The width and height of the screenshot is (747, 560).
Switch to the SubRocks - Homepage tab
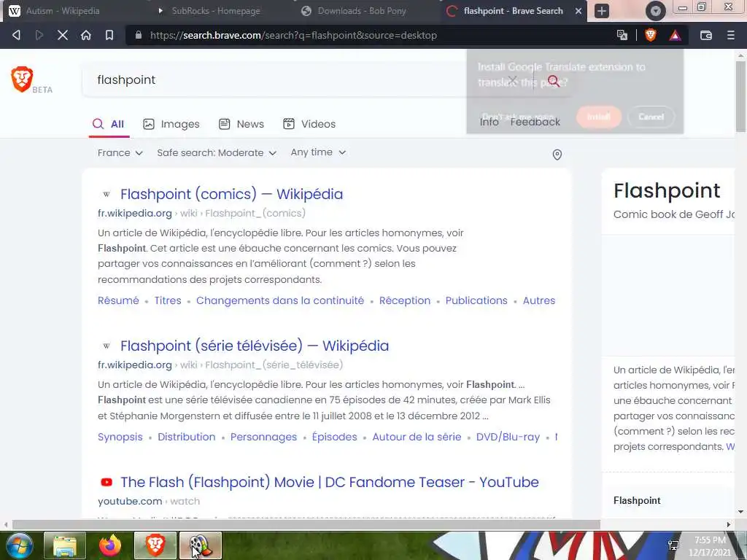tap(216, 11)
